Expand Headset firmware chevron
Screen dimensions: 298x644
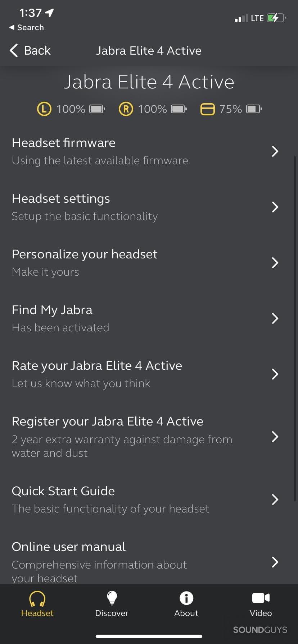tap(275, 151)
